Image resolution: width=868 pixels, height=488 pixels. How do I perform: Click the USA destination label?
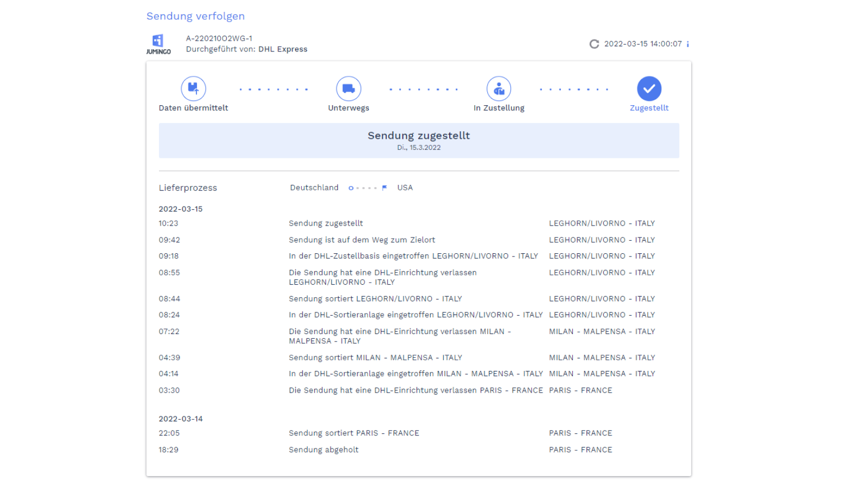tap(405, 188)
